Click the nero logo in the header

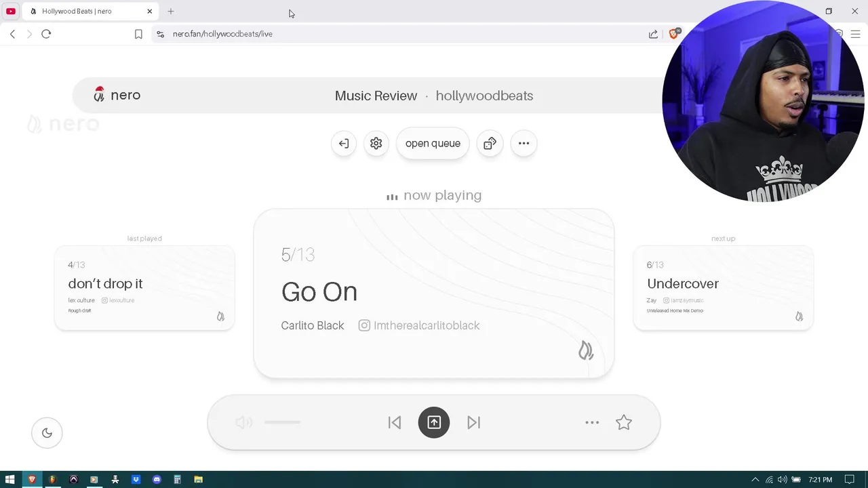117,96
